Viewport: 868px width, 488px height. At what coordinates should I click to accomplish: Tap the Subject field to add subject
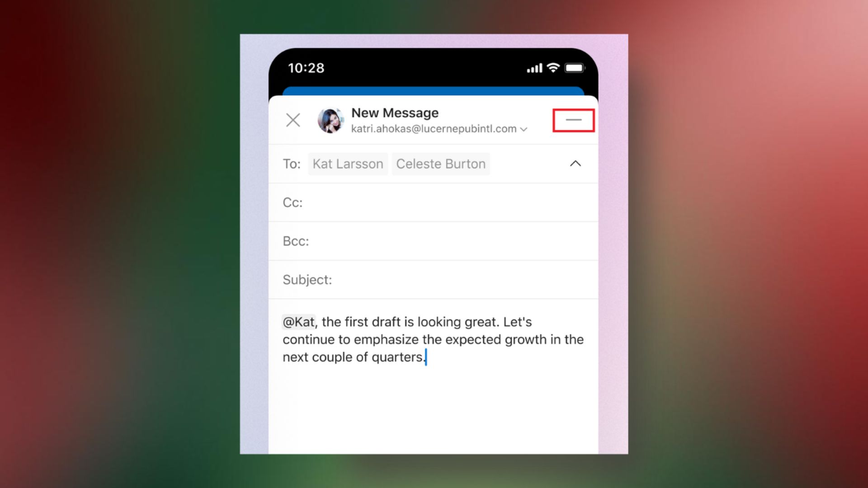(434, 278)
